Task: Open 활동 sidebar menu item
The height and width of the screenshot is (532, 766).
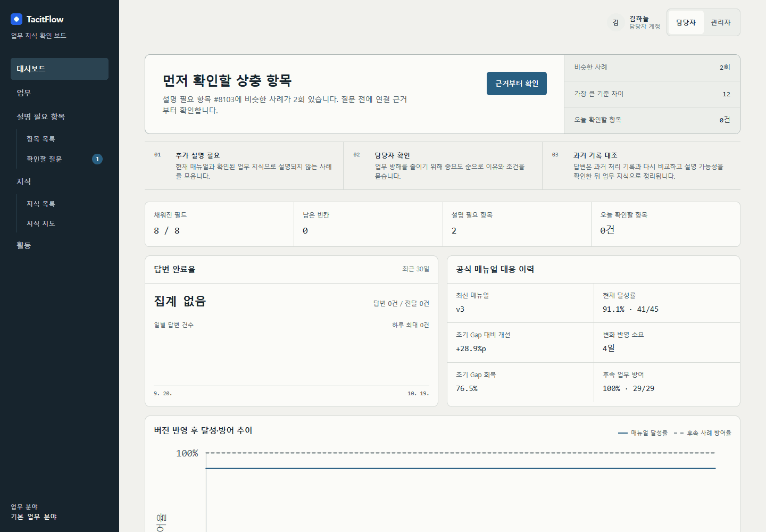Action: [60, 245]
